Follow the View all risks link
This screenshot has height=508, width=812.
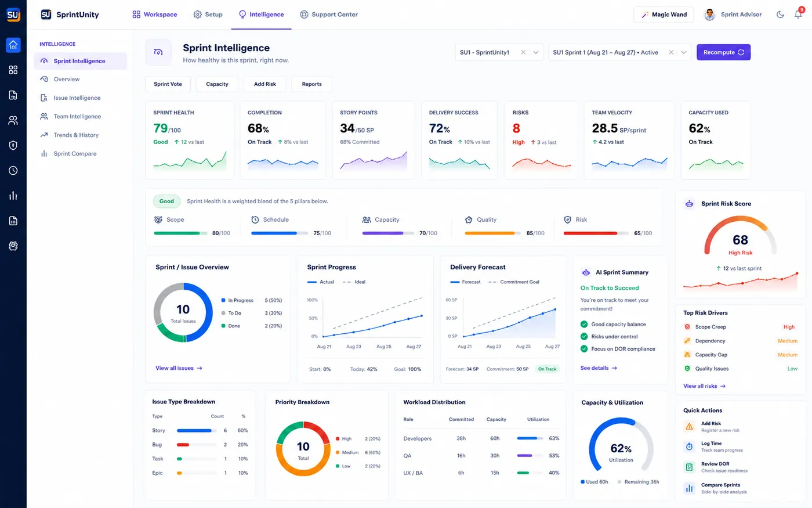[704, 386]
